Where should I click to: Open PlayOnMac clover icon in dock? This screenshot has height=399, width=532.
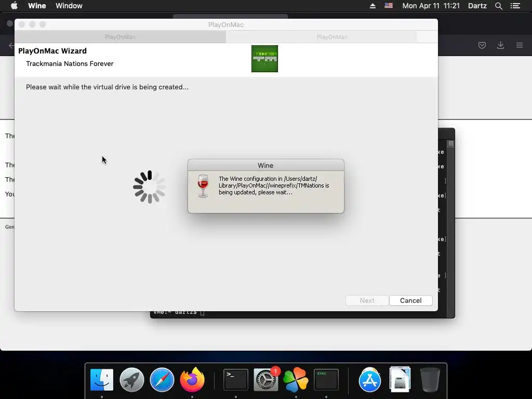tap(296, 380)
